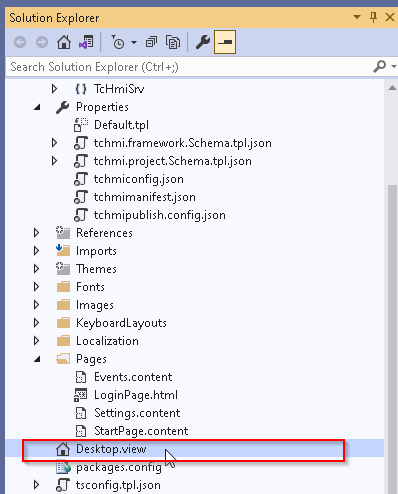This screenshot has height=494, width=398.
Task: Select LoginPage.html file
Action: [x=136, y=395]
